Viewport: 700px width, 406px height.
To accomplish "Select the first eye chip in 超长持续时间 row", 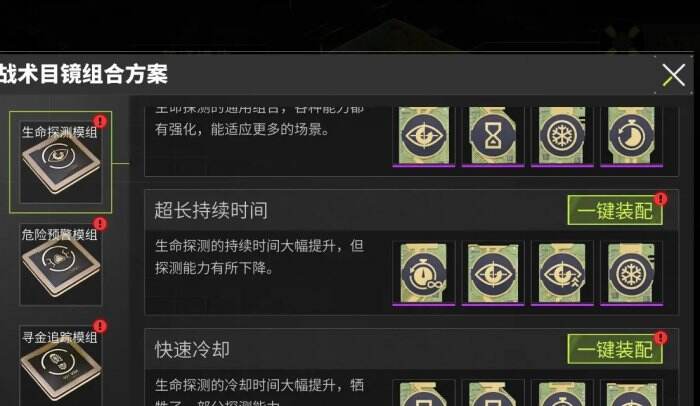I will click(493, 273).
